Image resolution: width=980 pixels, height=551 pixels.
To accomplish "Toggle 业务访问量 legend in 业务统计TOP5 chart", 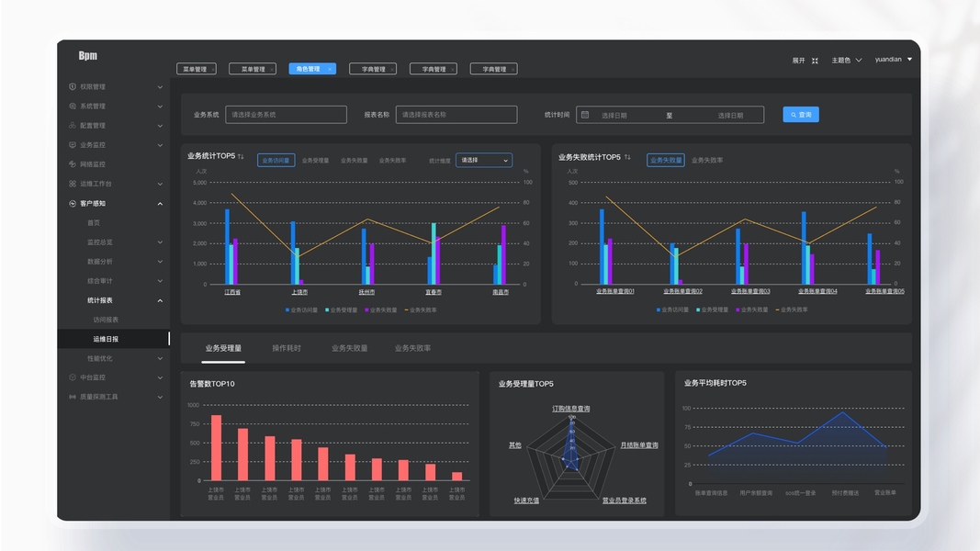I will pos(301,309).
